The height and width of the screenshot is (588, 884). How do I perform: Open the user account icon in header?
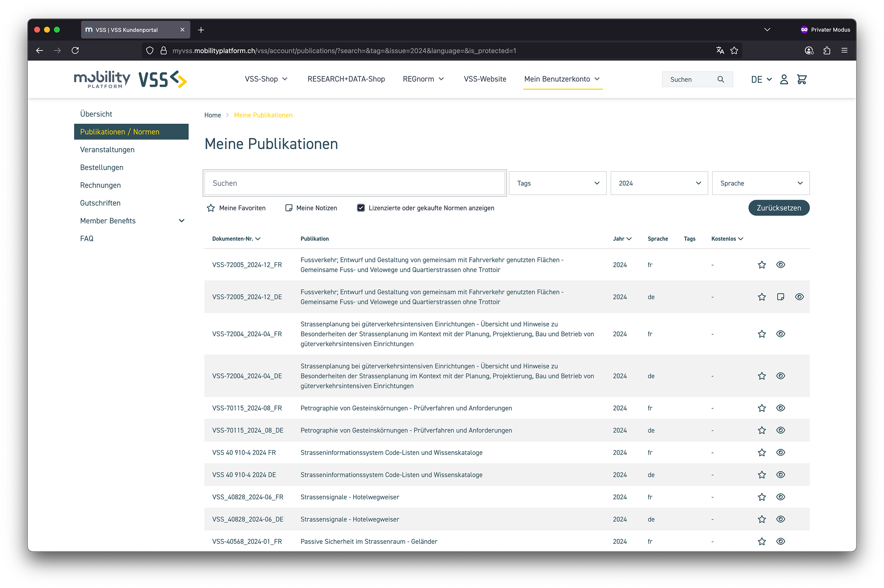(x=783, y=80)
